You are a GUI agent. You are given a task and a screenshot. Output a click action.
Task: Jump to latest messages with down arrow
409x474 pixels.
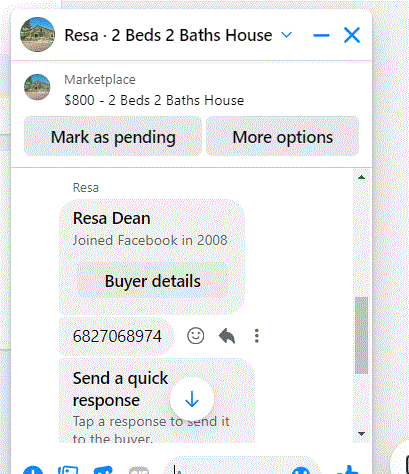click(192, 399)
